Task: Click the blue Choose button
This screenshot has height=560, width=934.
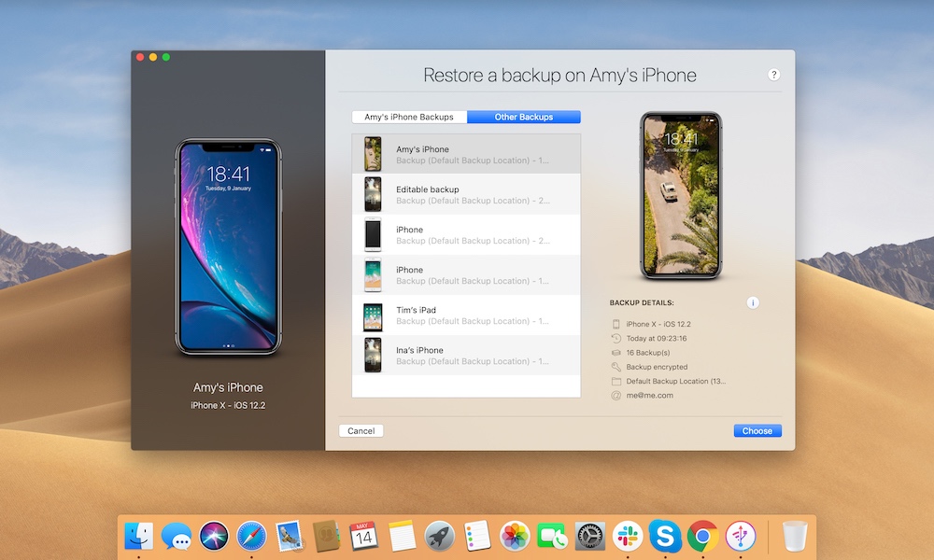Action: (757, 431)
